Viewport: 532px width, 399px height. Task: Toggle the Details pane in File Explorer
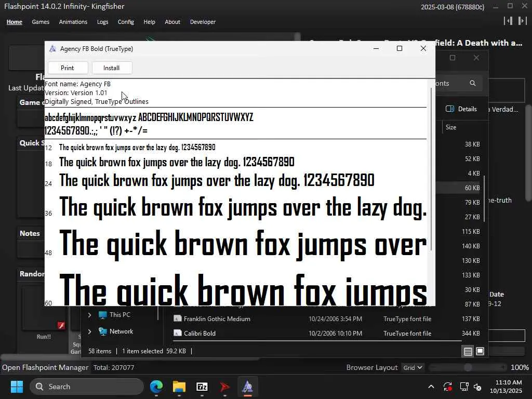click(461, 109)
